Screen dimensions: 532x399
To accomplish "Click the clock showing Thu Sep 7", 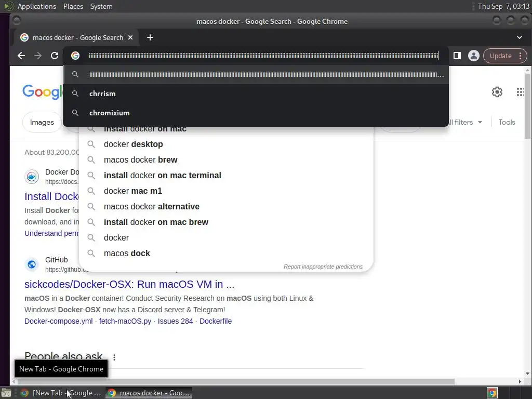I will pyautogui.click(x=503, y=6).
